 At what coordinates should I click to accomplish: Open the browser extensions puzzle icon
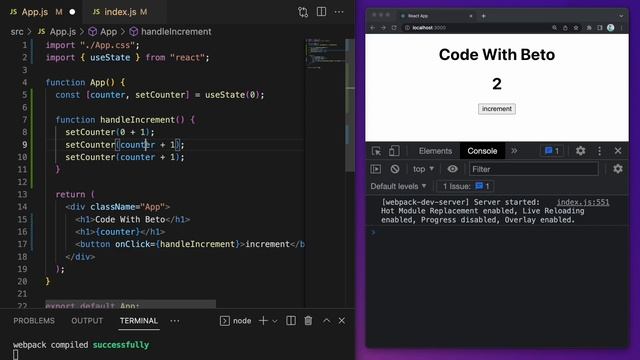click(x=589, y=28)
